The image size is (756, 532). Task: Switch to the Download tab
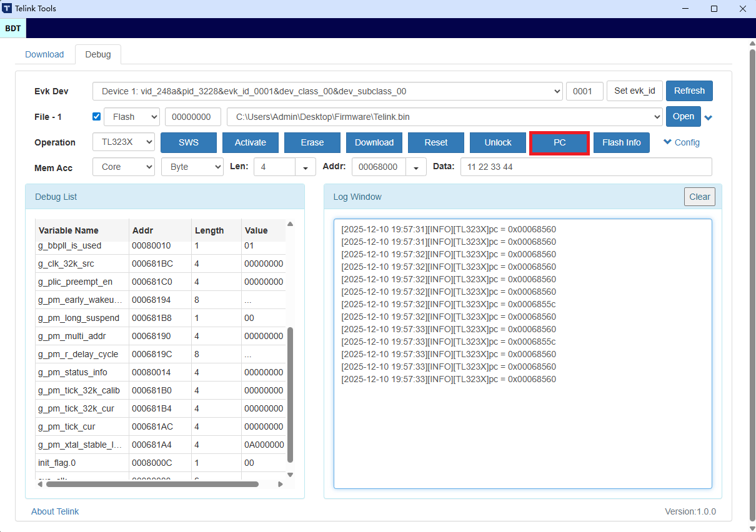click(44, 54)
